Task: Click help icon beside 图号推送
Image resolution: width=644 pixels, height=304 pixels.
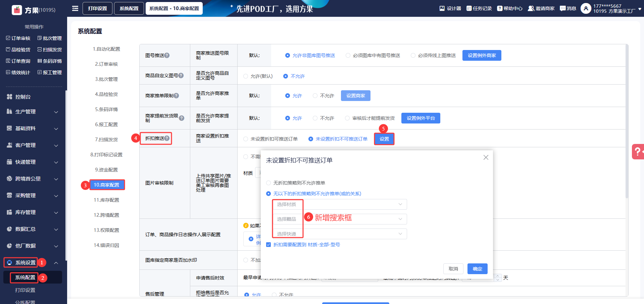Action: pyautogui.click(x=167, y=55)
